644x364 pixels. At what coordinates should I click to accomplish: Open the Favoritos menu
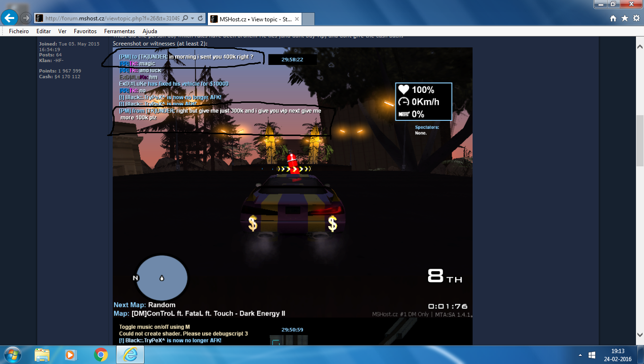click(x=85, y=31)
